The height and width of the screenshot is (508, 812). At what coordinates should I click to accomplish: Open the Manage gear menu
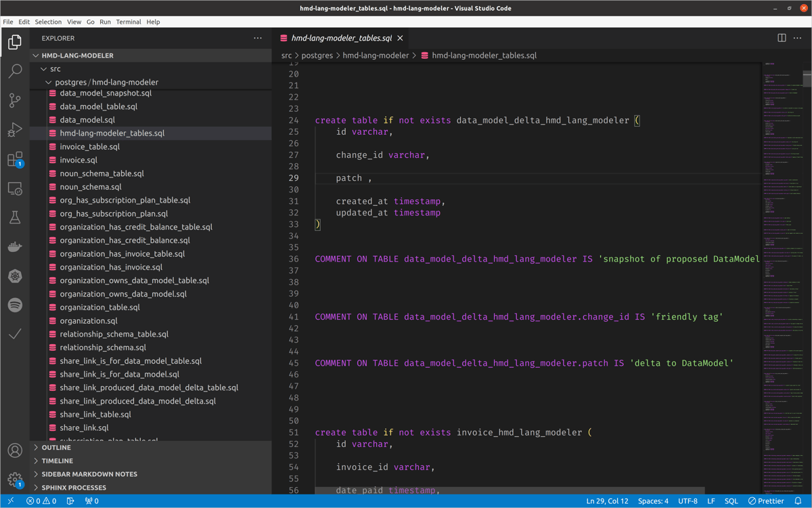pos(15,478)
